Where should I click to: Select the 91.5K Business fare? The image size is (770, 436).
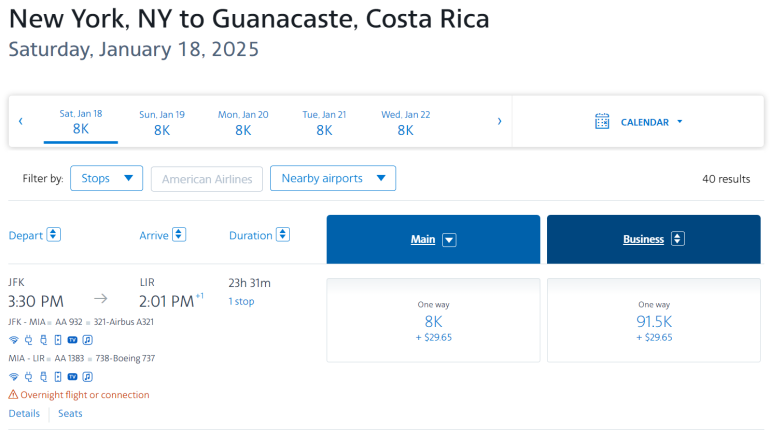tap(654, 320)
